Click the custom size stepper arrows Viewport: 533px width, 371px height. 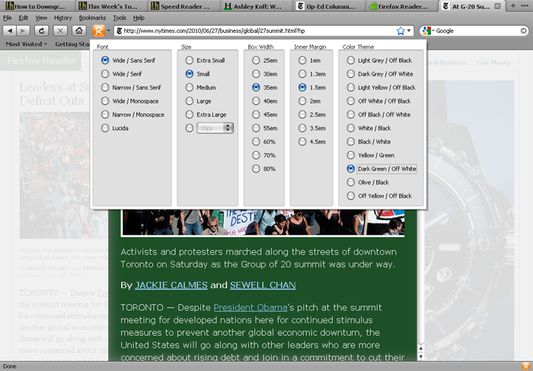[228, 128]
